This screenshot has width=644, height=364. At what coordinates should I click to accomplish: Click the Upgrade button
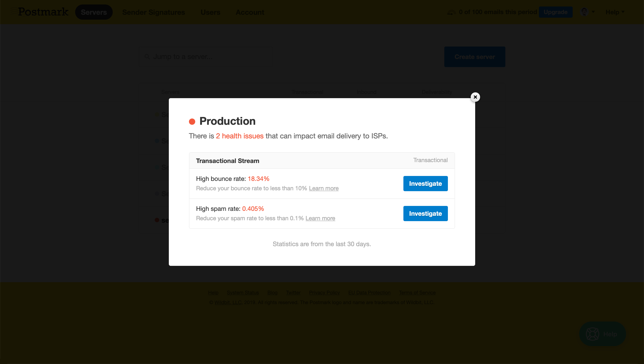555,12
